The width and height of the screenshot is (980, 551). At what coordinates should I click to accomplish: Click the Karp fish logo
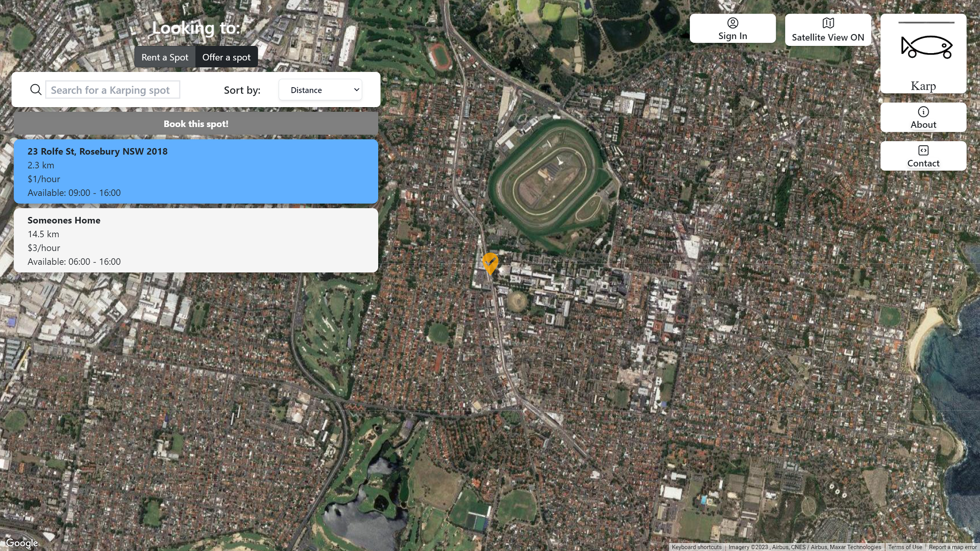click(x=926, y=47)
